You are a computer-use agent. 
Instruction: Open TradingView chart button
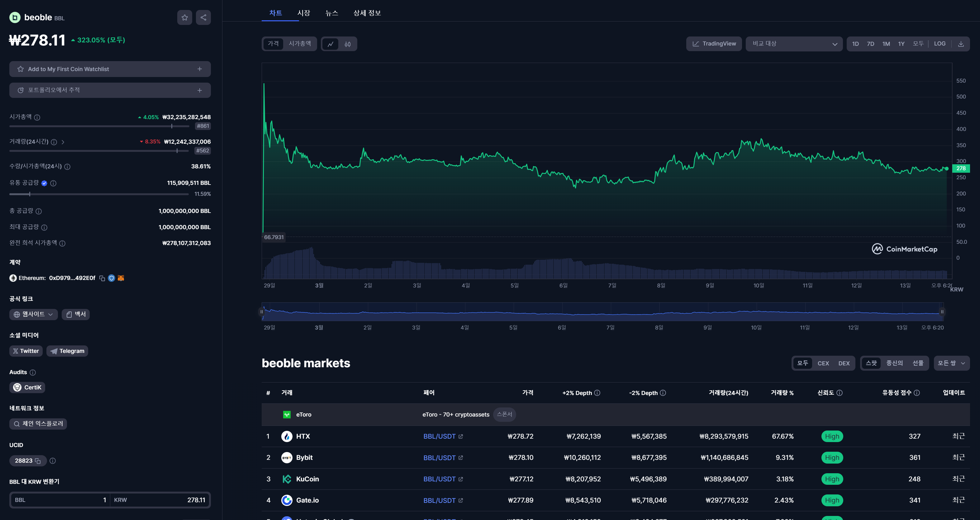[714, 44]
